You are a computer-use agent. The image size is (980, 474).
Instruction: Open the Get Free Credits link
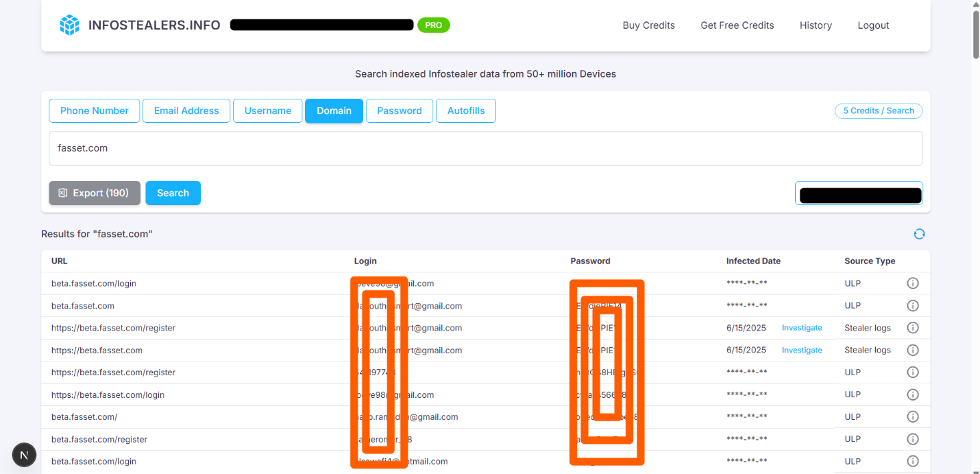click(x=737, y=25)
